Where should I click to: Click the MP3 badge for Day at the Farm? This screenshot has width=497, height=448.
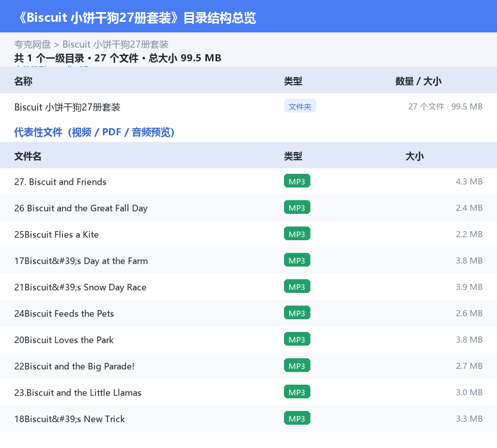(297, 260)
